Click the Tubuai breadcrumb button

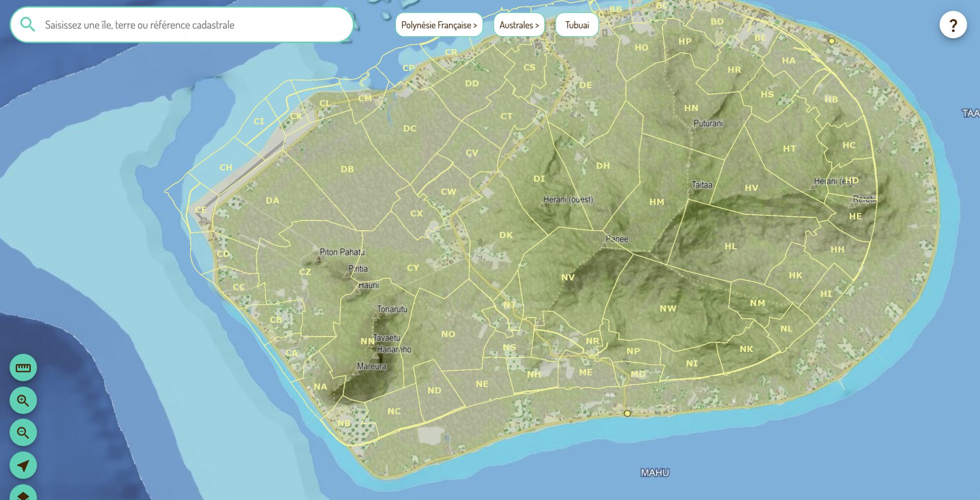pyautogui.click(x=577, y=25)
